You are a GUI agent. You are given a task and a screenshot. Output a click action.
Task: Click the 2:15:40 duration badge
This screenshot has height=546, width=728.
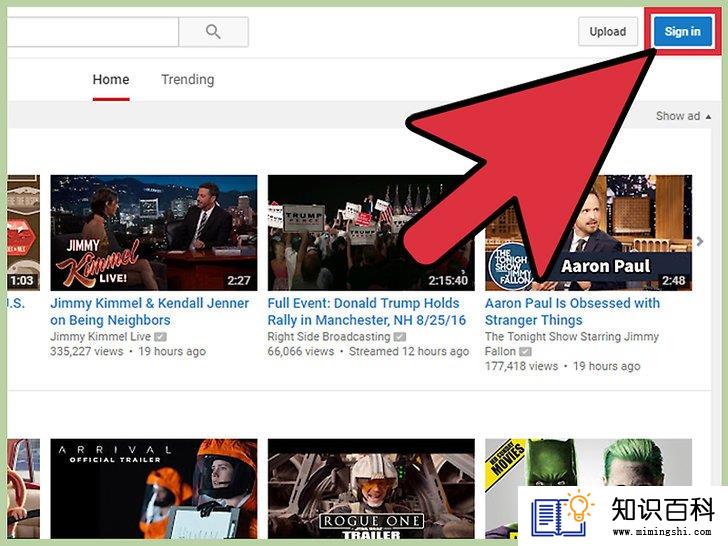coord(448,280)
